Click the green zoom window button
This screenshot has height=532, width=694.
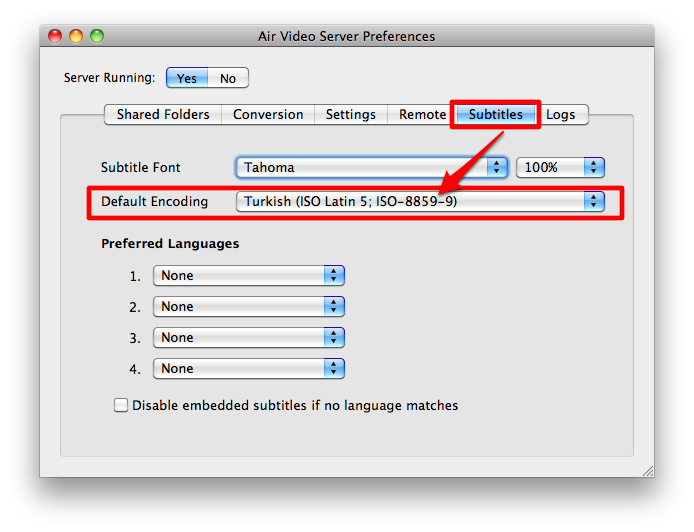point(97,36)
